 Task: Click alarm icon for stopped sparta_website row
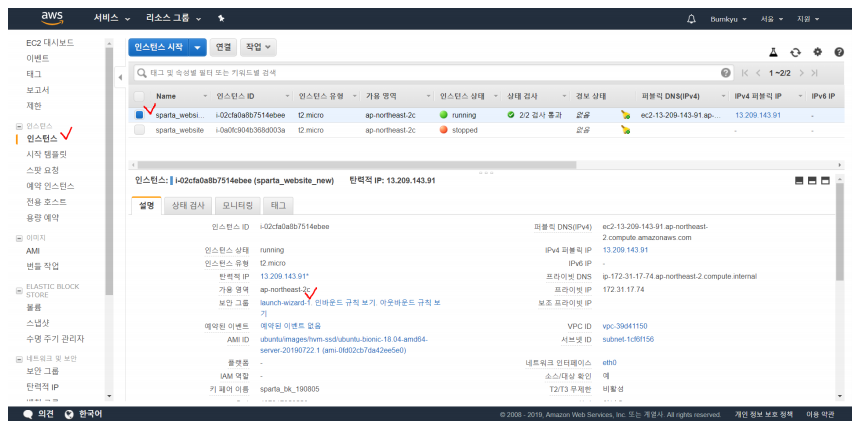coord(626,130)
